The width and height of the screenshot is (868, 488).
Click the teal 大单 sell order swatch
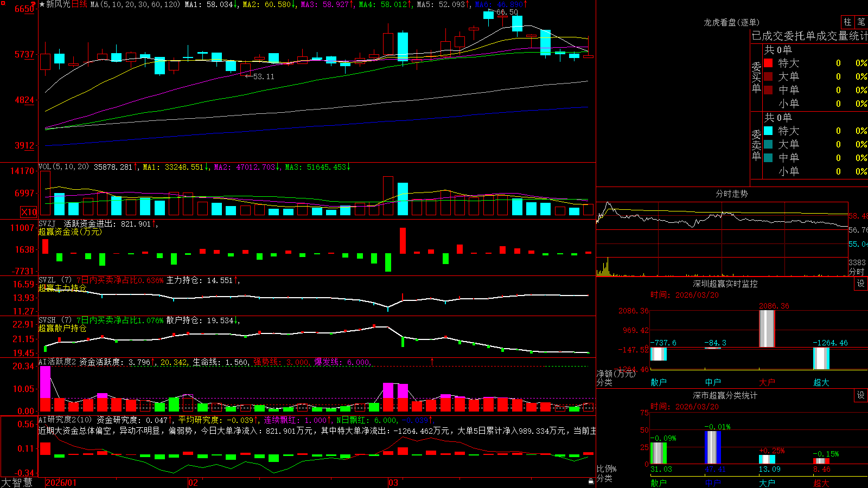pyautogui.click(x=768, y=144)
